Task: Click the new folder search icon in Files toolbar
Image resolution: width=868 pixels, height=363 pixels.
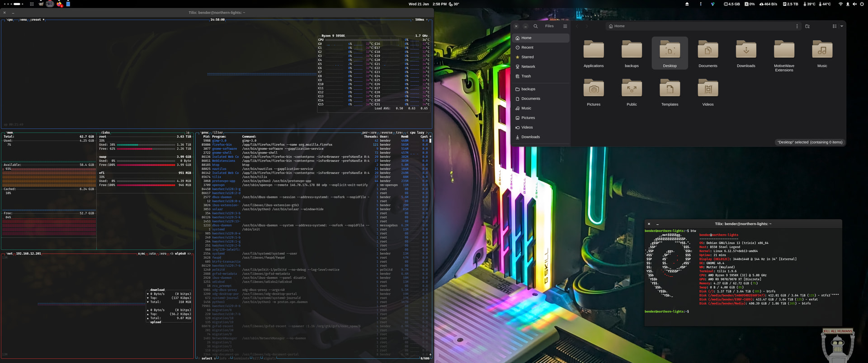Action: click(807, 26)
